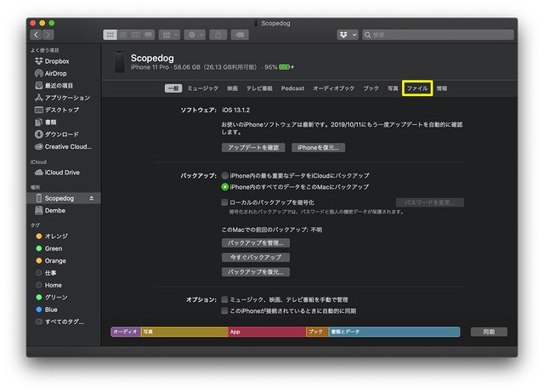Screen dimensions: 544x392
Task: Enable ローカルのバックアップを暗号化 checkbox
Action: point(224,202)
